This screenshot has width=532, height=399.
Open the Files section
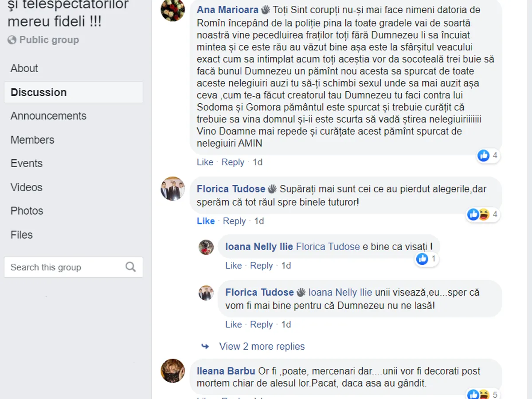pos(22,235)
